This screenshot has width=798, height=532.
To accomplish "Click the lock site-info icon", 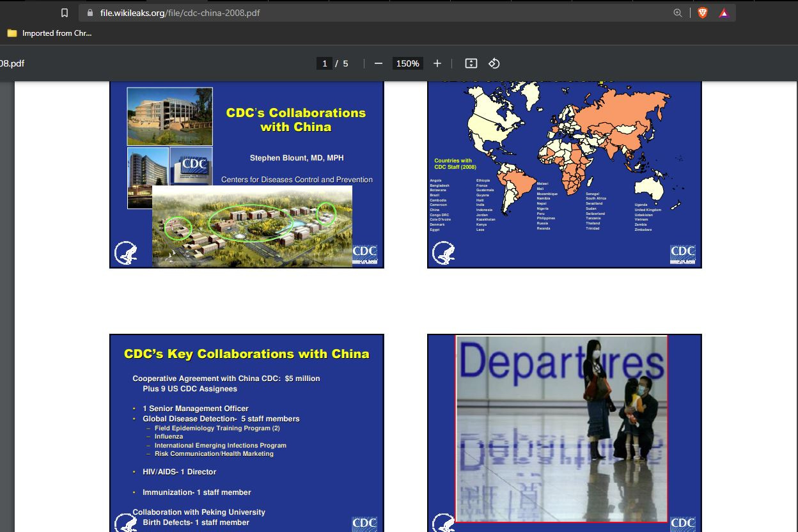I will tap(89, 13).
